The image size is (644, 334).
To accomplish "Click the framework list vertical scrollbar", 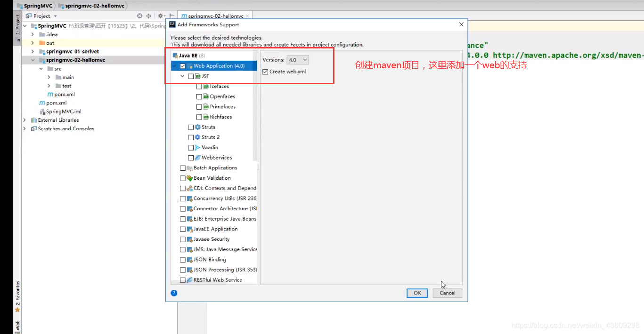I will click(x=255, y=106).
